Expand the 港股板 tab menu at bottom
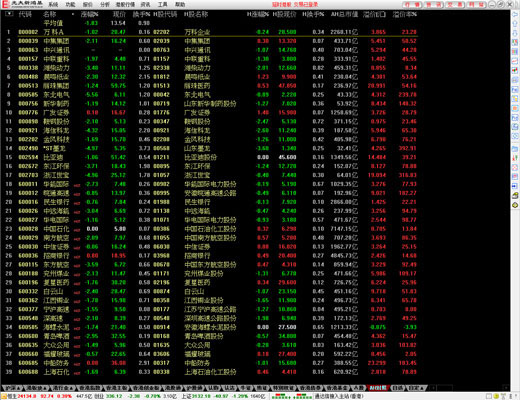 [36, 388]
